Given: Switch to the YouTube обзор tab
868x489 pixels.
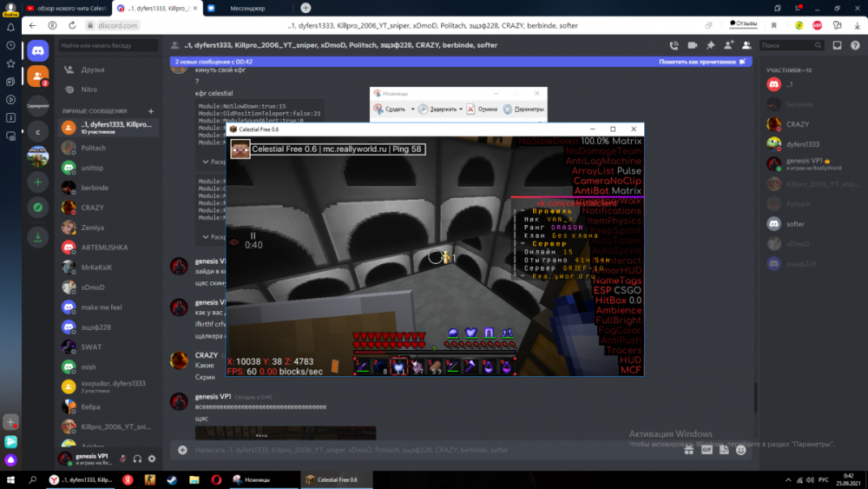Looking at the screenshot, I should click(67, 9).
